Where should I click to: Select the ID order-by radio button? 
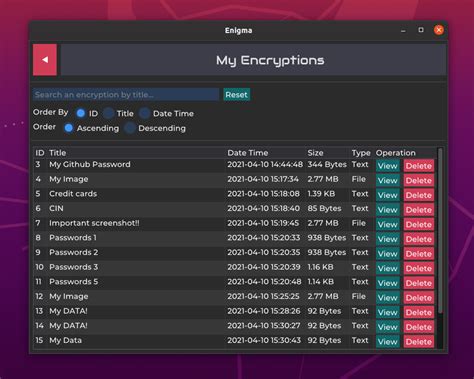81,113
